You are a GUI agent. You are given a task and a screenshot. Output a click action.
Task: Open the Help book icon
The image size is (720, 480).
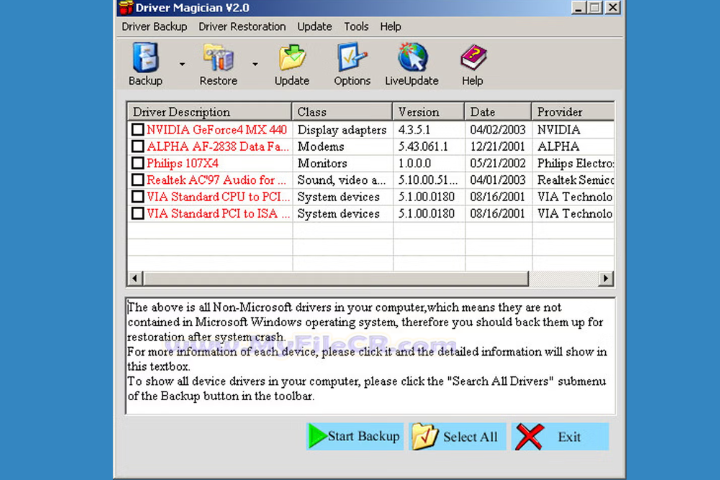[473, 58]
